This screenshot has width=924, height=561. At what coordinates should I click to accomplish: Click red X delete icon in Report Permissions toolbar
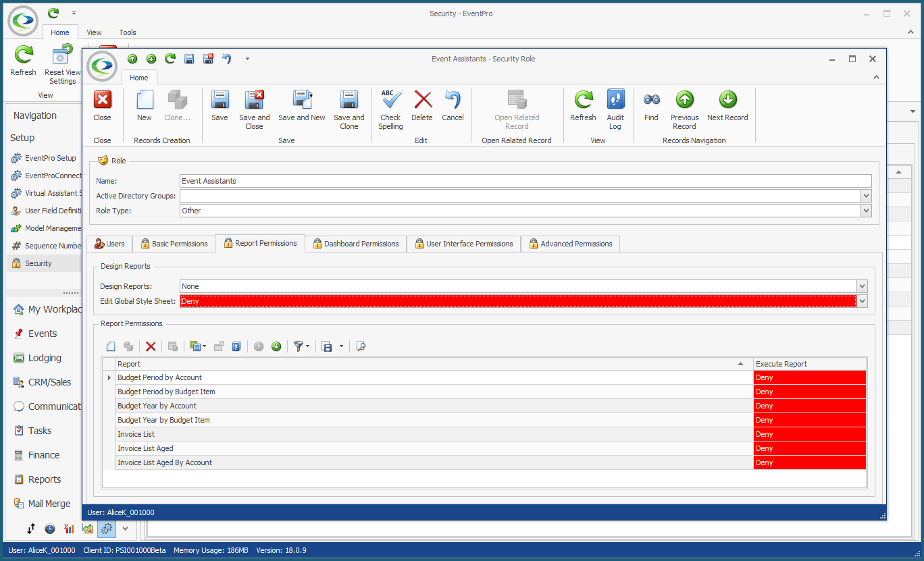[x=151, y=346]
